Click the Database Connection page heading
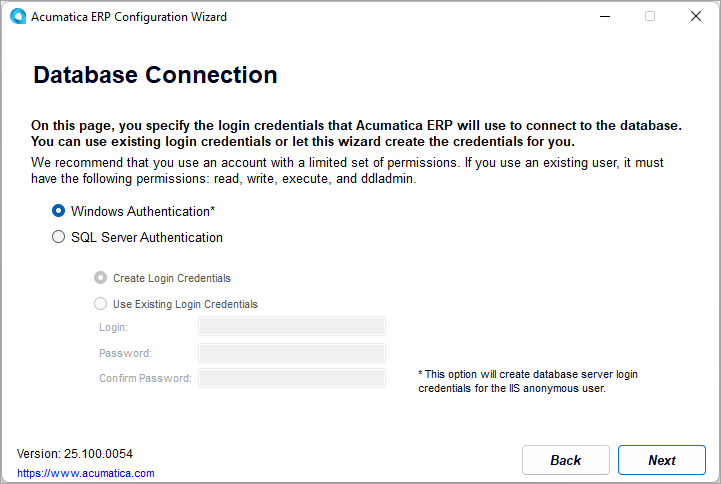Viewport: 721px width, 484px height. 155,75
